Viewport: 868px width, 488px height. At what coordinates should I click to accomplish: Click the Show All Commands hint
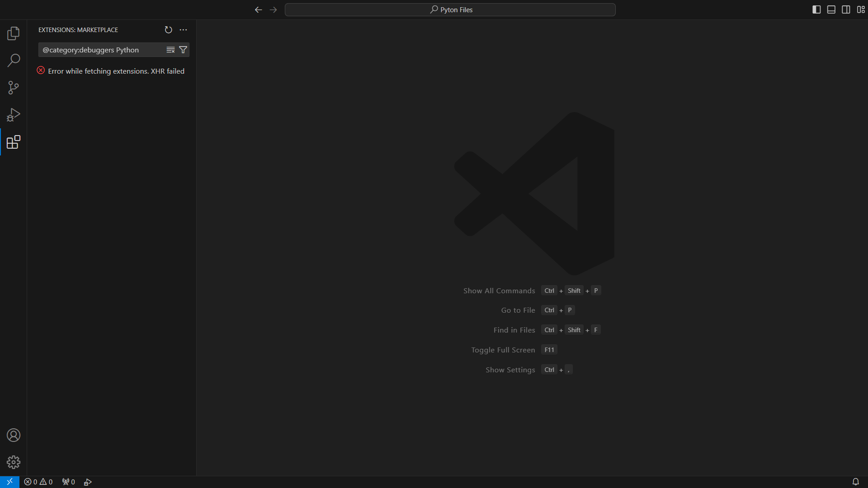point(499,291)
